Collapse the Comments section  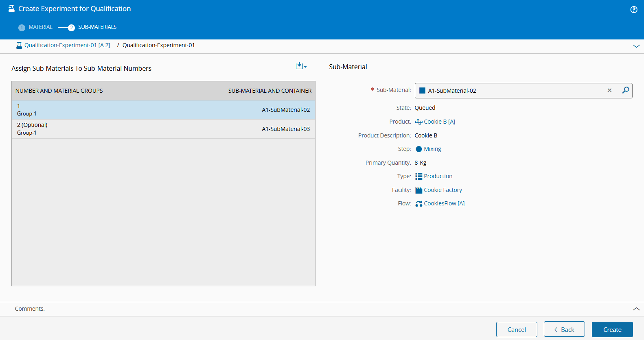pyautogui.click(x=636, y=309)
